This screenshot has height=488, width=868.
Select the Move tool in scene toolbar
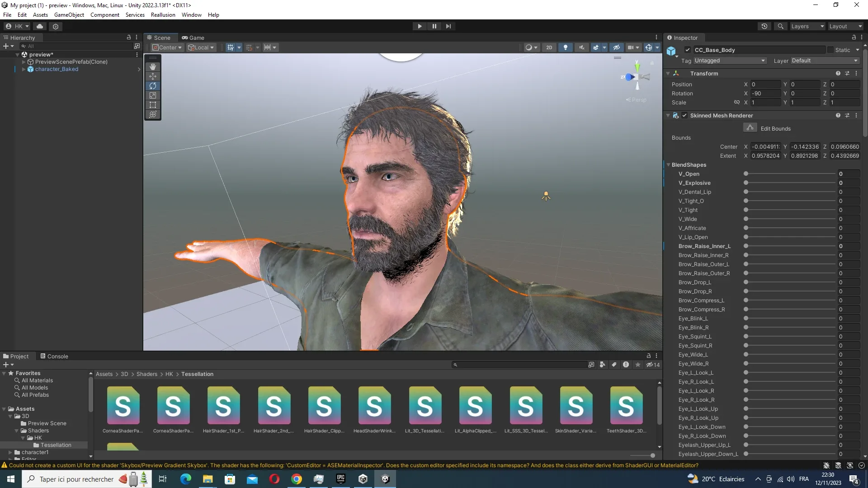(x=153, y=76)
